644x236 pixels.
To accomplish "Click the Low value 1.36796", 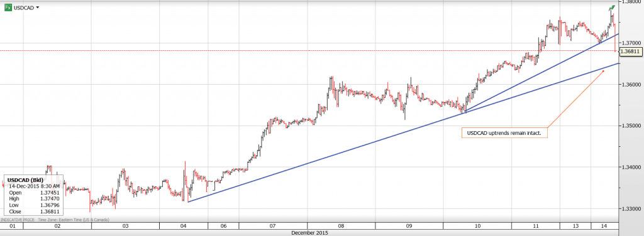I will (49, 205).
